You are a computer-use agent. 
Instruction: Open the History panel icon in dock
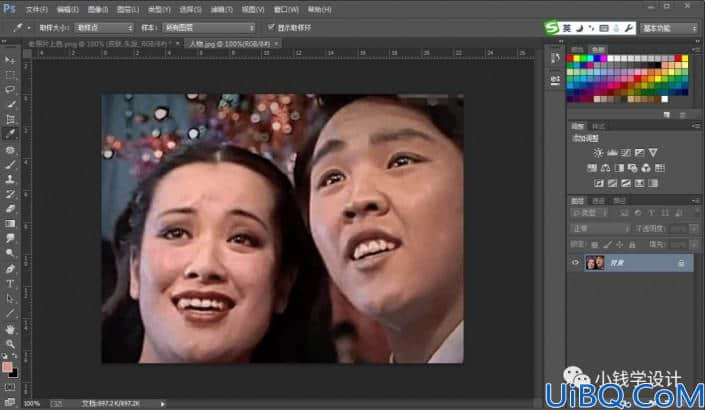(555, 58)
